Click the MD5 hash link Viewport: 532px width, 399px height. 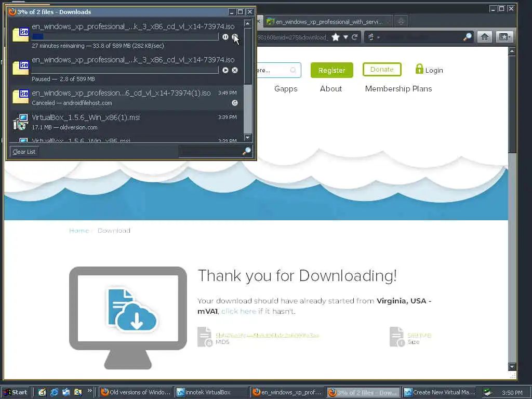coord(268,335)
